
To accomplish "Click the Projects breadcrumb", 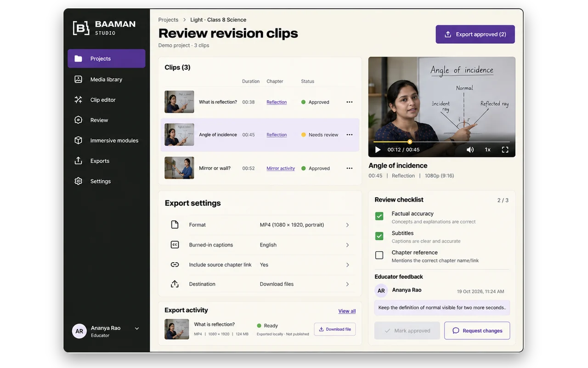I will [168, 20].
